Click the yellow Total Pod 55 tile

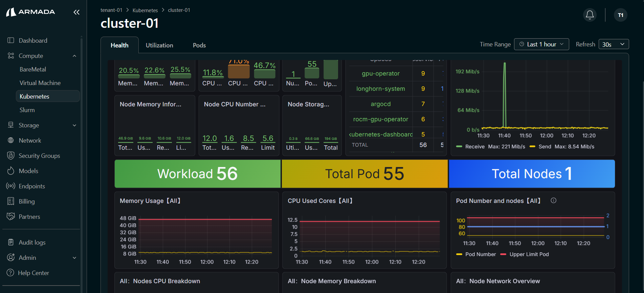click(365, 174)
